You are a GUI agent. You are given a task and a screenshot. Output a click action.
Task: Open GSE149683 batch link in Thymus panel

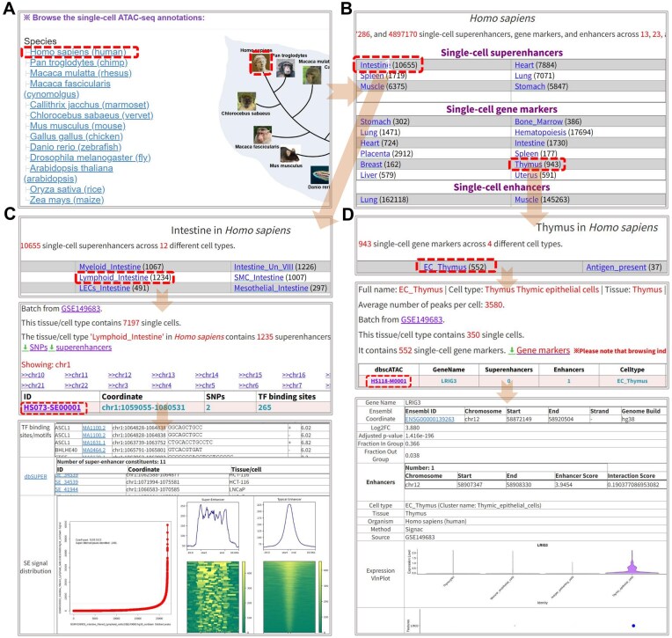tap(421, 319)
